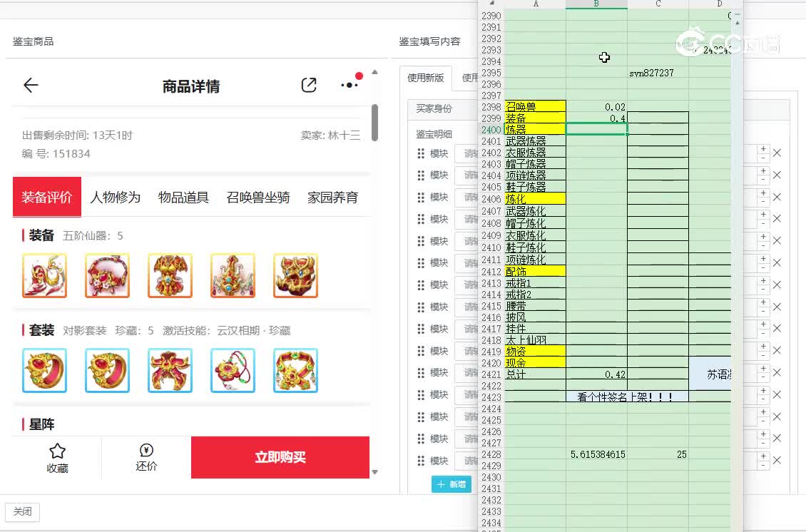This screenshot has width=806, height=532.
Task: Click the 挂件 cell
Action: [535, 329]
